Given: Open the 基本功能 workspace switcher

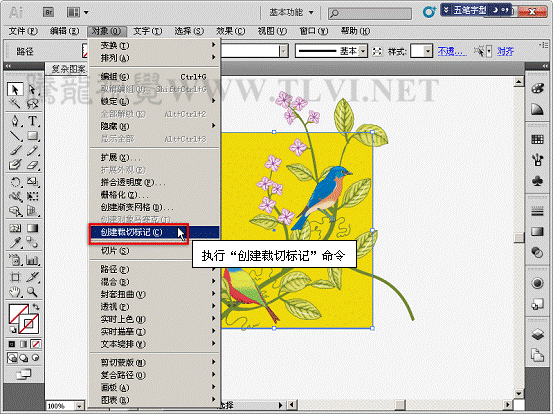Looking at the screenshot, I should click(291, 12).
